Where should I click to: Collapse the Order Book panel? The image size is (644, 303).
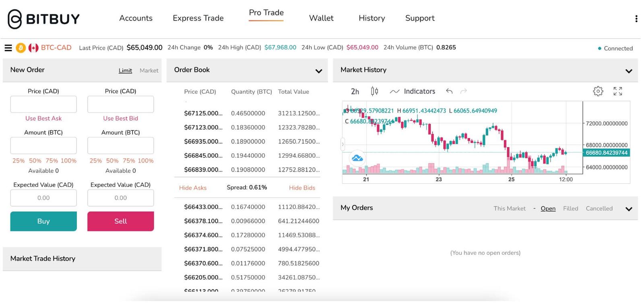click(x=319, y=71)
